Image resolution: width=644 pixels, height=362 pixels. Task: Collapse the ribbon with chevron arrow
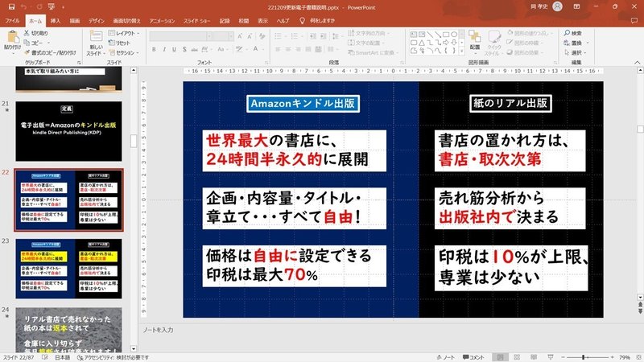point(637,63)
